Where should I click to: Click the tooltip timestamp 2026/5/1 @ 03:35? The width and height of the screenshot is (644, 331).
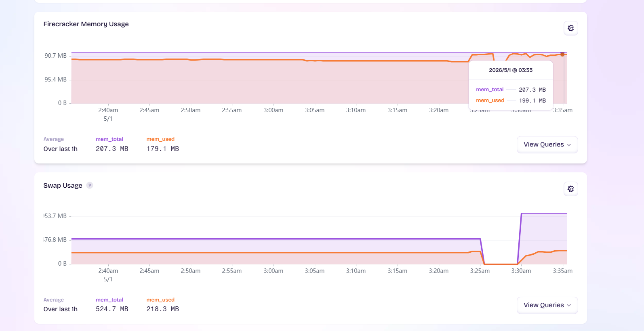(511, 70)
